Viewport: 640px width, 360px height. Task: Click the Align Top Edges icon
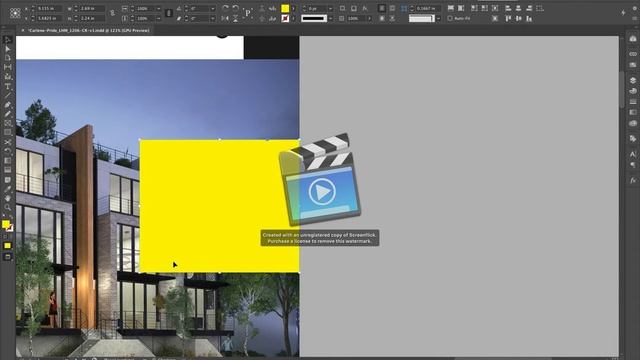[x=508, y=18]
